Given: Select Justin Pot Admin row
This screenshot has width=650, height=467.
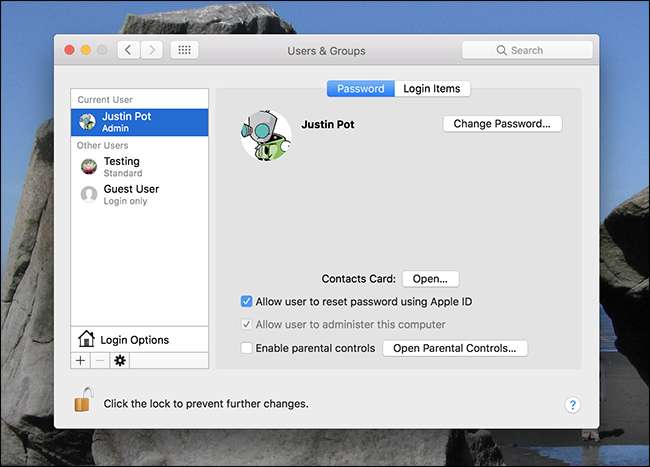Looking at the screenshot, I should tap(140, 122).
